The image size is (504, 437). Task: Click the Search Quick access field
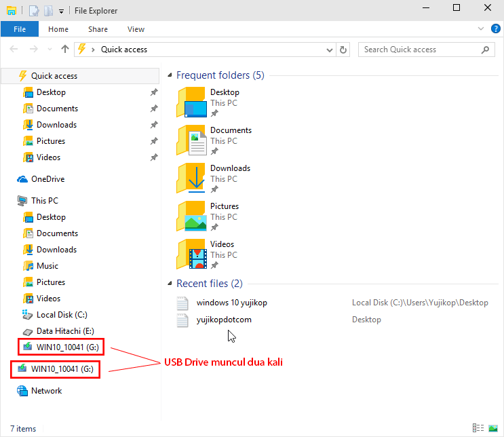(x=426, y=50)
